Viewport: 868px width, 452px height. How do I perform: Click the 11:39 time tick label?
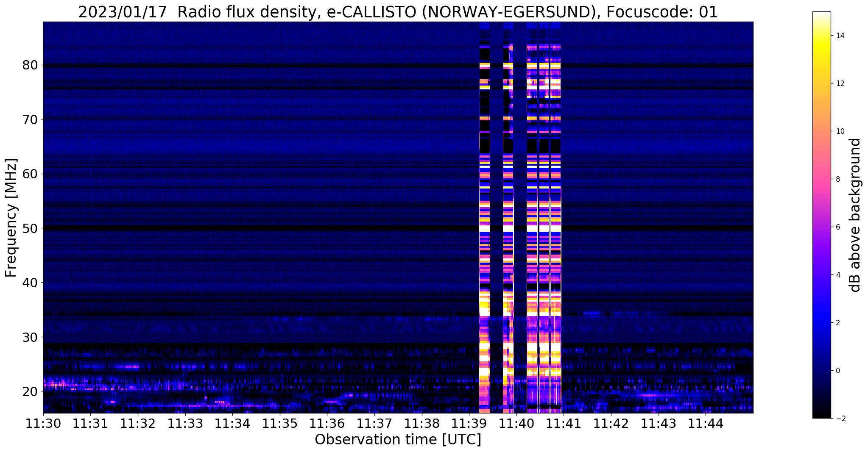(469, 423)
